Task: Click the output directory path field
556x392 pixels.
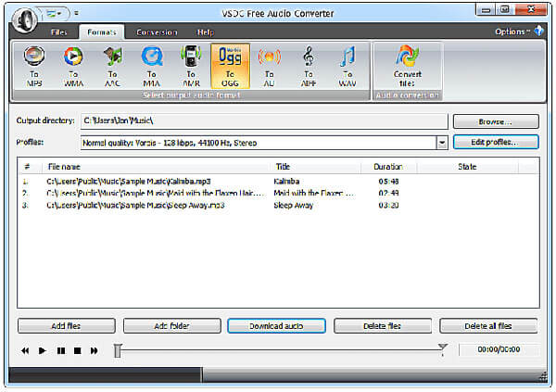Action: coord(264,121)
